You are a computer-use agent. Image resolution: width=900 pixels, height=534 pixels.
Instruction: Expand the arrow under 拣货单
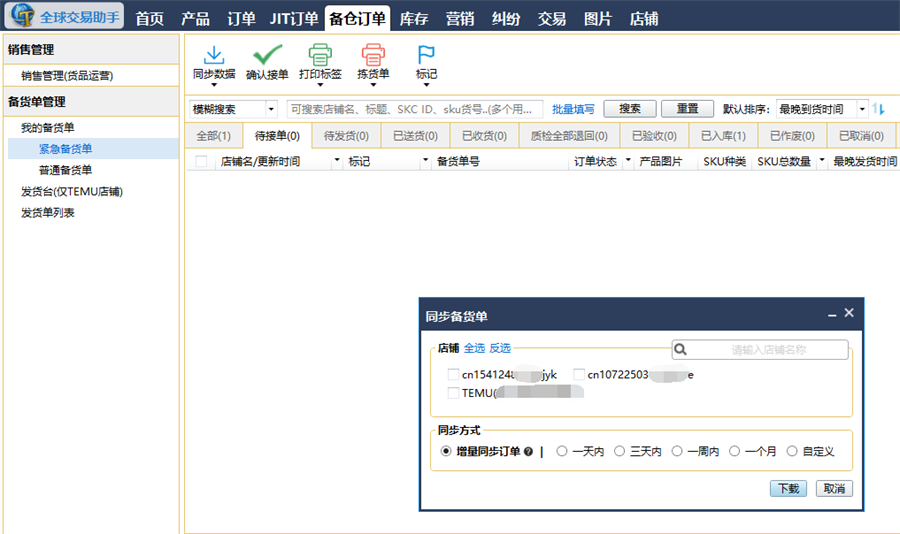coord(373,85)
